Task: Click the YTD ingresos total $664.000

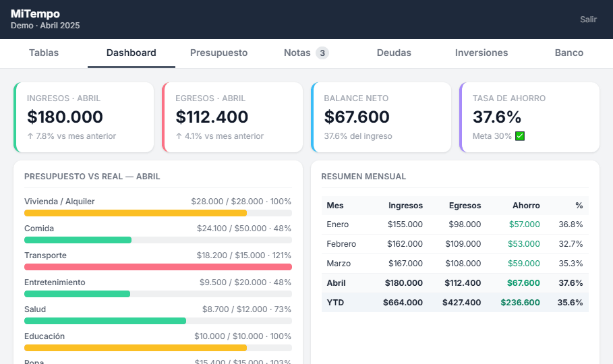Action: (403, 303)
